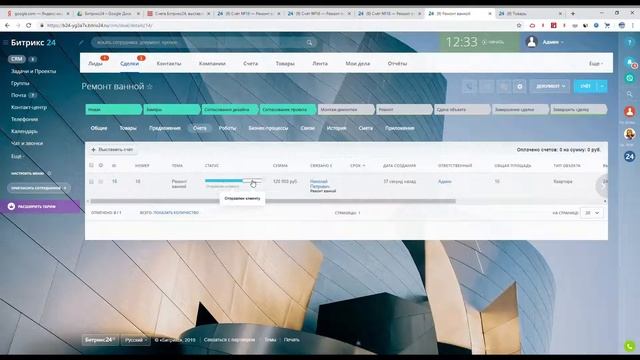
Task: Click the 12:33 workday clock widget
Action: (x=479, y=42)
